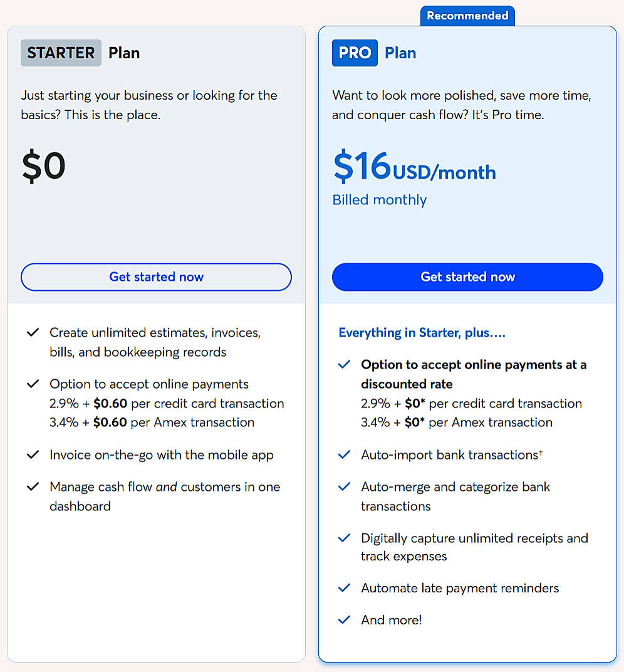Screen dimensions: 624x672
Task: Click Get started now on the Pro plan
Action: (467, 276)
